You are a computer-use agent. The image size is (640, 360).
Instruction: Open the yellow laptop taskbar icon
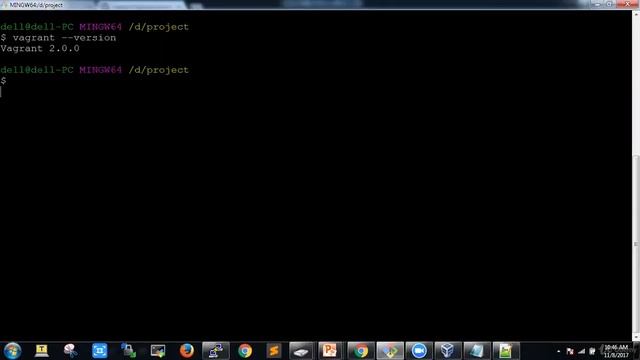click(x=42, y=351)
